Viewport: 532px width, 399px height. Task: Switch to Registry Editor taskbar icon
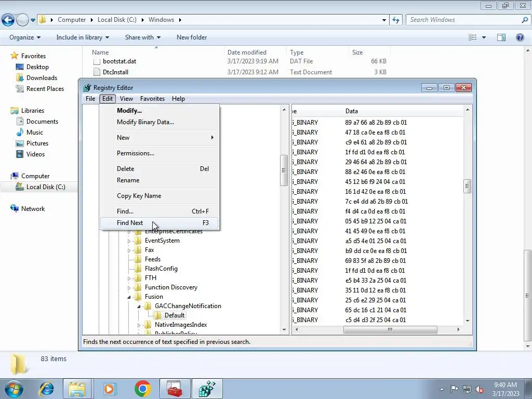(x=207, y=389)
